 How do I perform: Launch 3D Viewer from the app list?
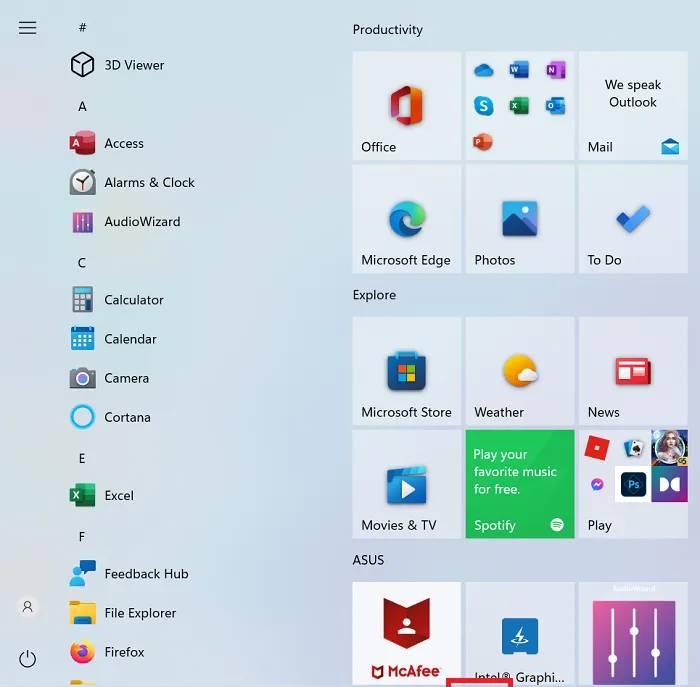click(x=117, y=65)
